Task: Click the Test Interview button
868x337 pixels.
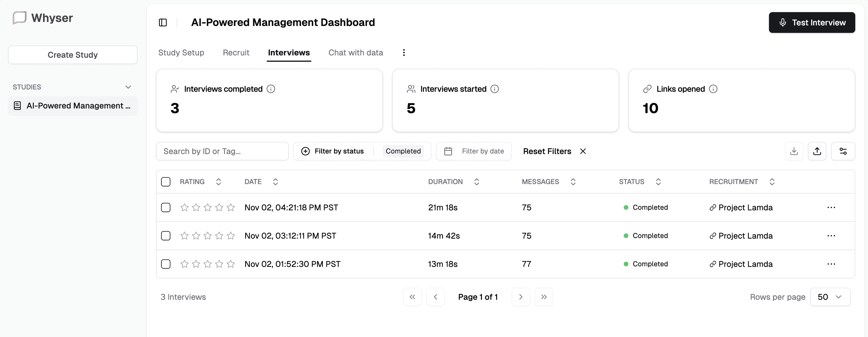Action: (x=811, y=23)
